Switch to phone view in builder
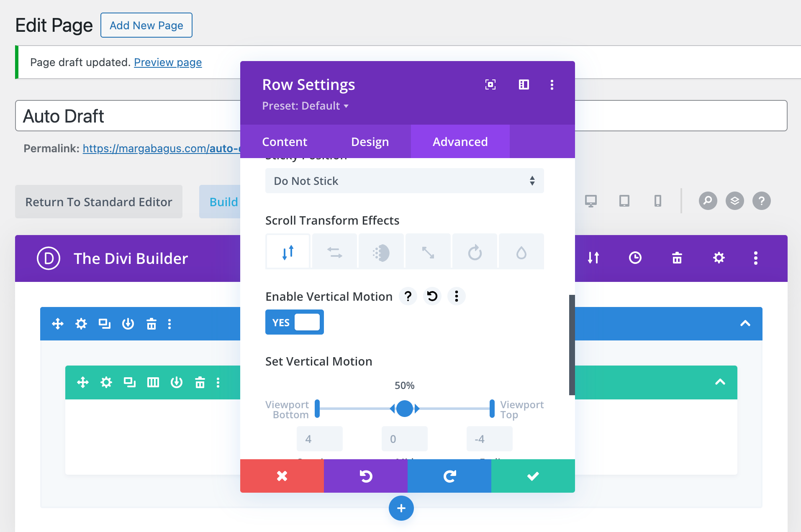 tap(658, 201)
